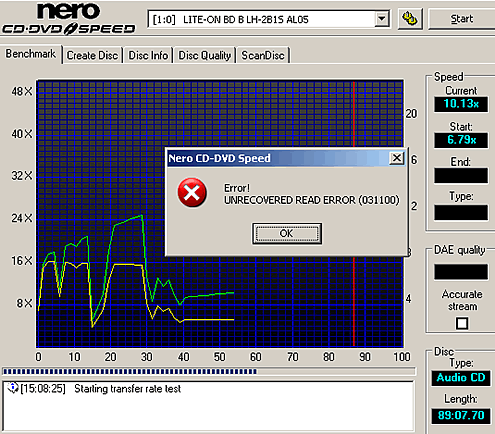Open the Create Disc tab
The height and width of the screenshot is (434, 495).
pos(92,55)
